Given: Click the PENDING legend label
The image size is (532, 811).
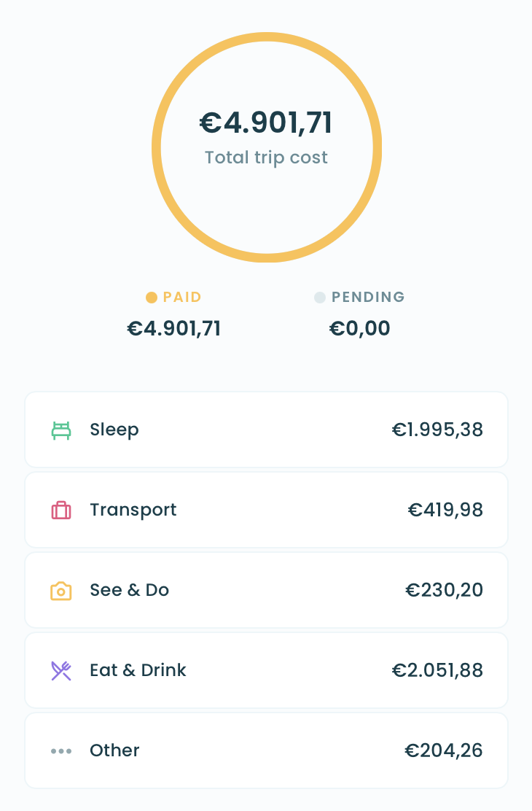Looking at the screenshot, I should (368, 298).
